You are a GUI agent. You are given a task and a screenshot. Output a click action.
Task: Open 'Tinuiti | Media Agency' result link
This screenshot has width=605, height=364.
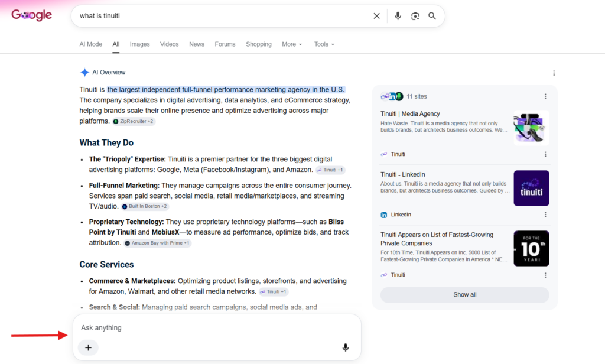[x=410, y=114]
